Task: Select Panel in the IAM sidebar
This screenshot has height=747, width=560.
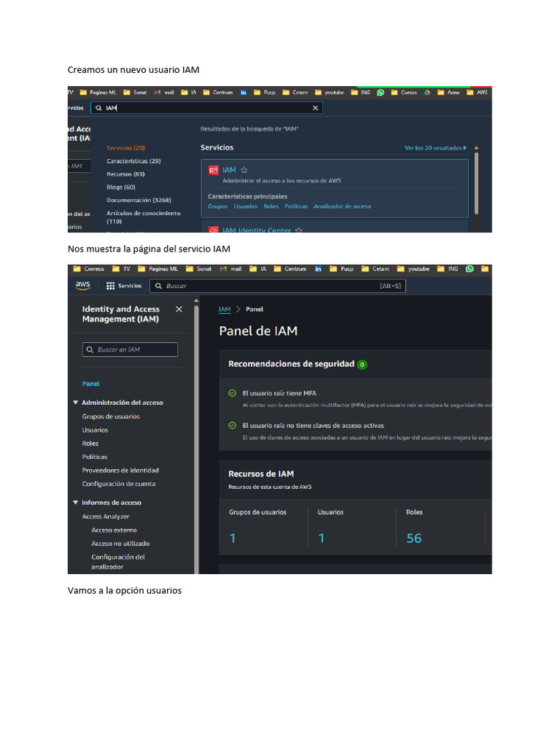Action: (x=91, y=384)
